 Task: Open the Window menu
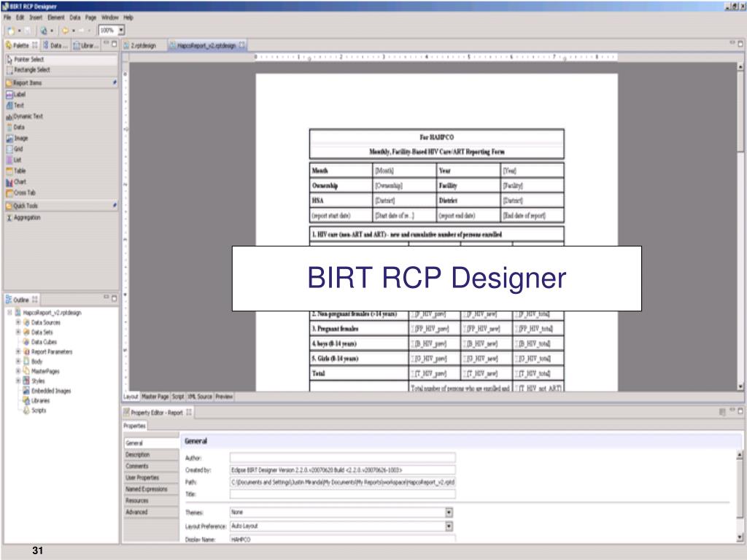click(109, 17)
